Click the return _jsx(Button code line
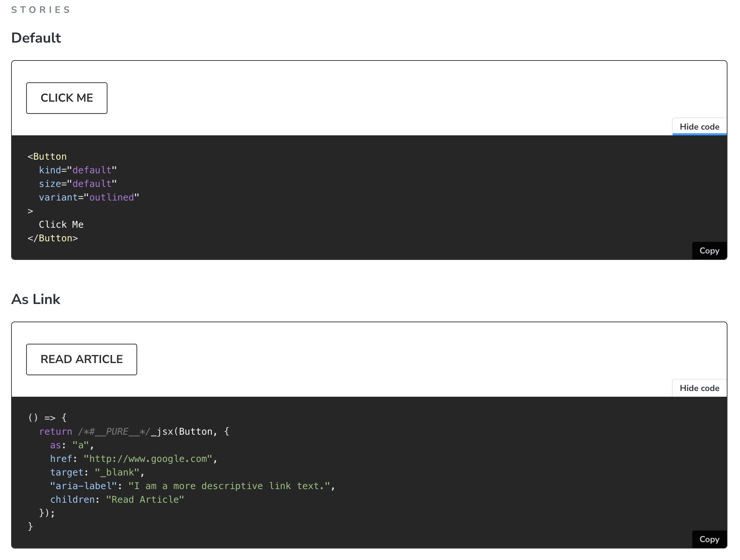This screenshot has width=740, height=560. point(134,431)
